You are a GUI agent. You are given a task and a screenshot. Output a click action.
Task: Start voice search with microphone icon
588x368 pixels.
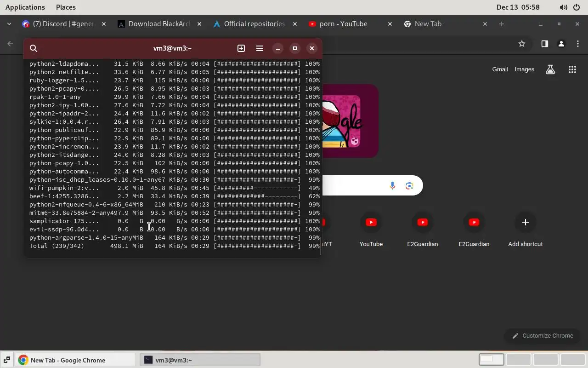point(392,185)
